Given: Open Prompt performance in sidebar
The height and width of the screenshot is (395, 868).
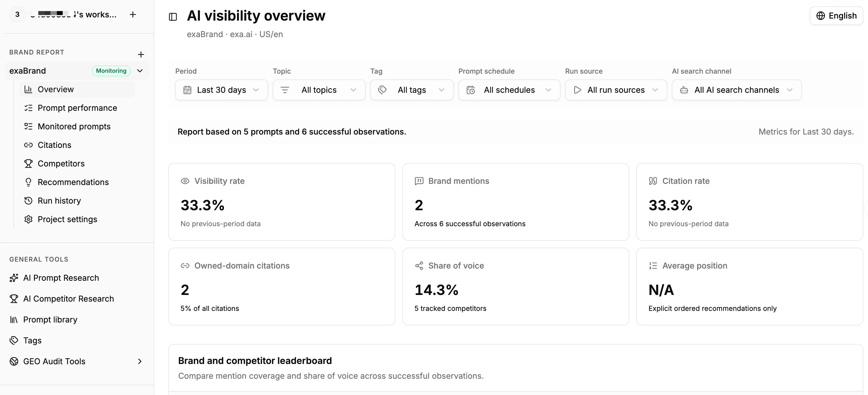Looking at the screenshot, I should point(77,108).
